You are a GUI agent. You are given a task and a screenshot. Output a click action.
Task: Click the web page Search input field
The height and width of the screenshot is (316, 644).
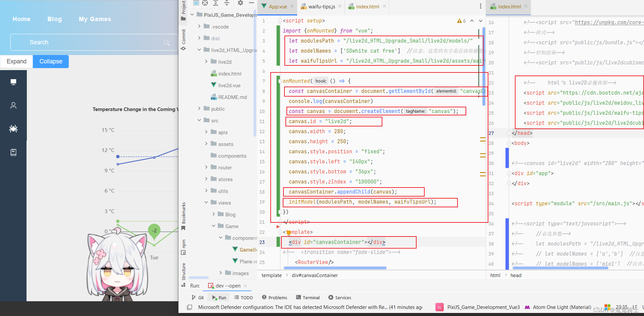pos(94,42)
